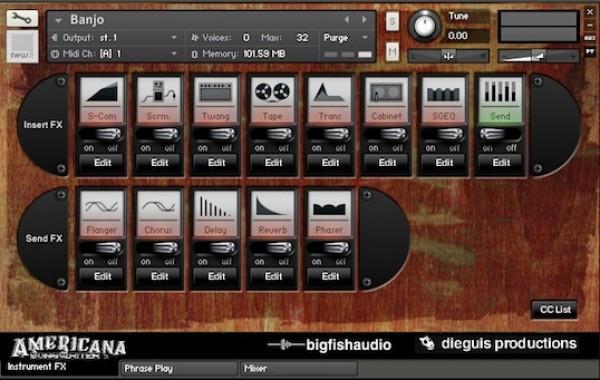600x380 pixels.
Task: Switch to the Phrase Play tab
Action: (x=178, y=369)
